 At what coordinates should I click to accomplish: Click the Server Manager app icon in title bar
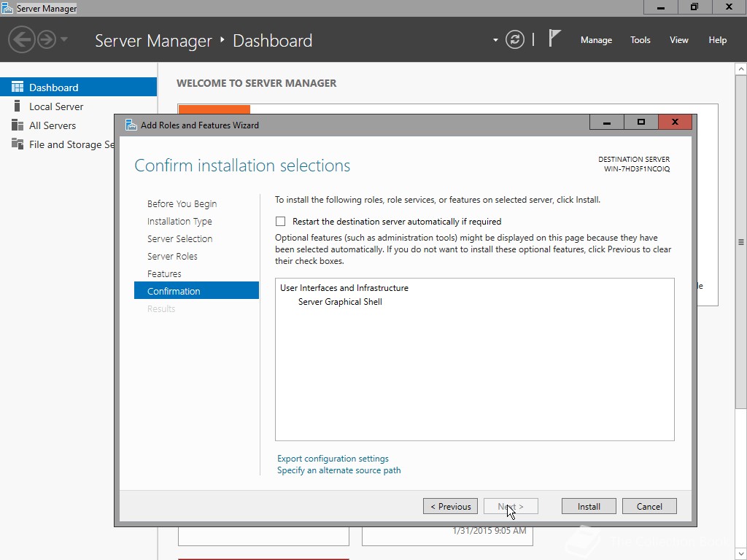[x=7, y=8]
